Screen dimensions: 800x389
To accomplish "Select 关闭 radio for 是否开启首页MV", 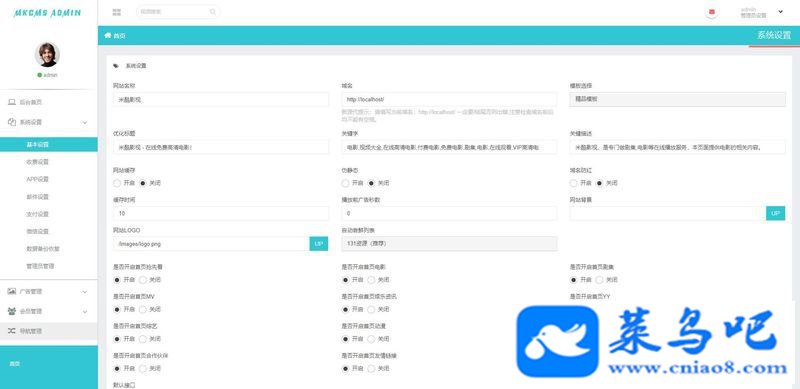I will coord(143,309).
